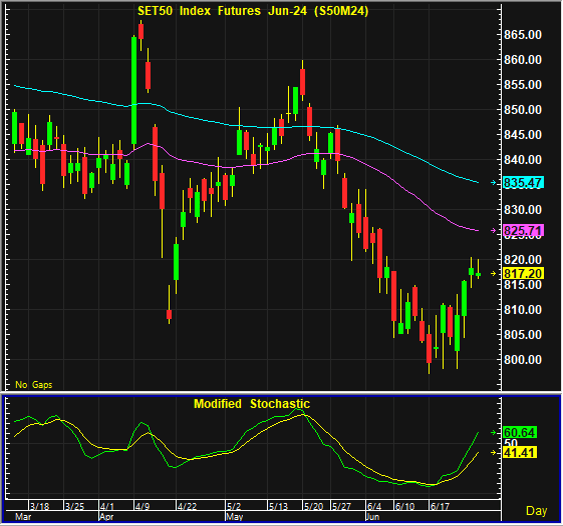Click the Modified Stochastic panel title
This screenshot has width=563, height=526.
pyautogui.click(x=252, y=404)
